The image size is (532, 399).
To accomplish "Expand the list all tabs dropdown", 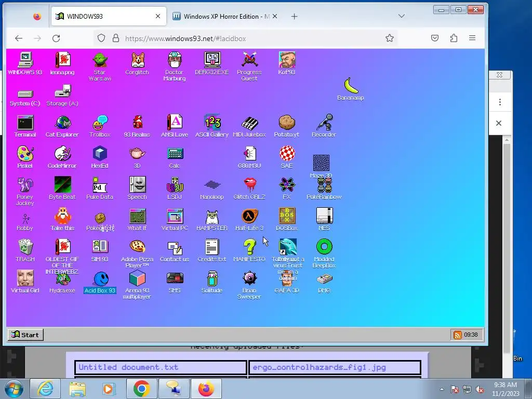I will [402, 16].
